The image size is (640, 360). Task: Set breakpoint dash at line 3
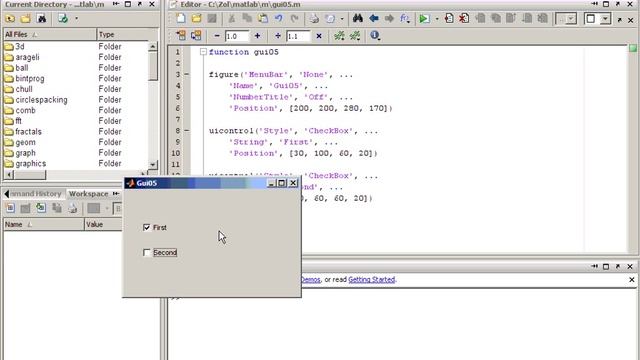[187, 74]
